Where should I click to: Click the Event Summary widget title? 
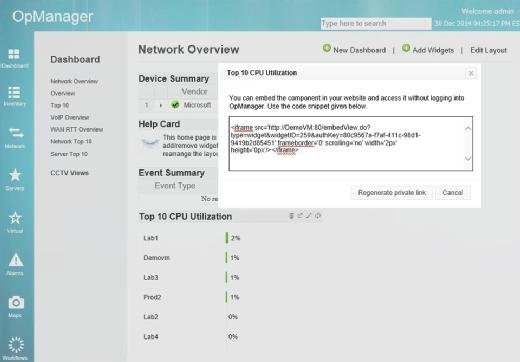click(x=171, y=173)
